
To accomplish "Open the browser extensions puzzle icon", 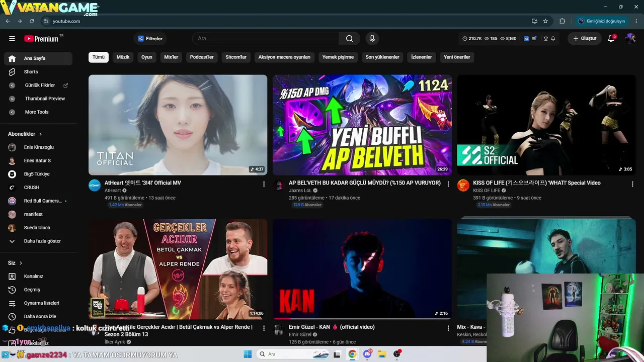I will tap(562, 21).
